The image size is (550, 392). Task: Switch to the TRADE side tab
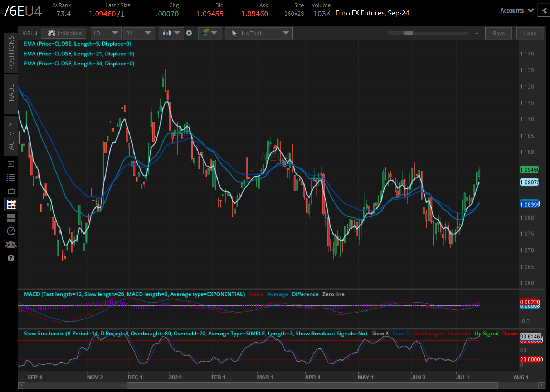[11, 94]
